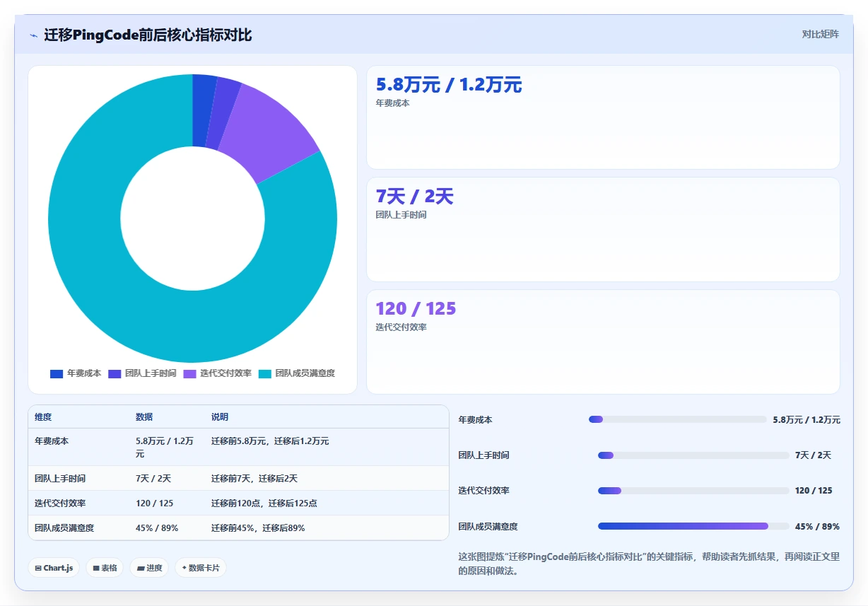Screen dimensions: 868x606
Task: Click the 进度 tag chip
Action: click(149, 568)
